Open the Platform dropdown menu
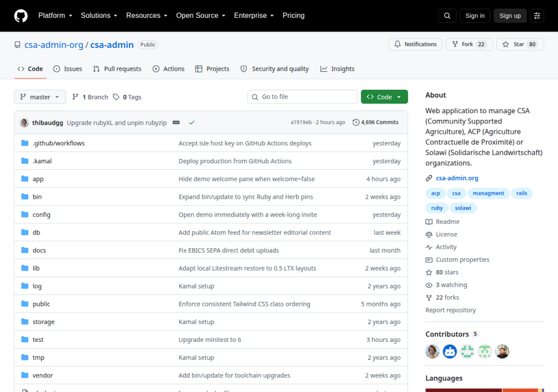Screen dimensions: 558x392 [x=55, y=16]
